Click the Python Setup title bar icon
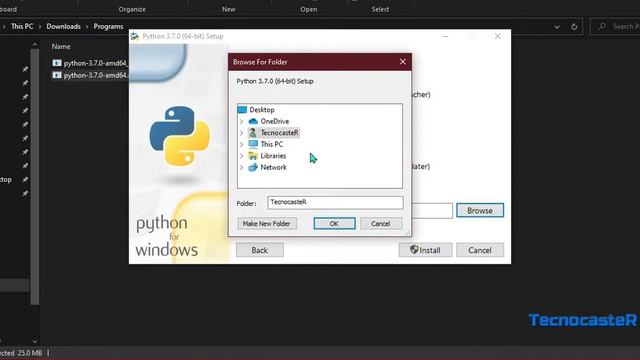 135,36
